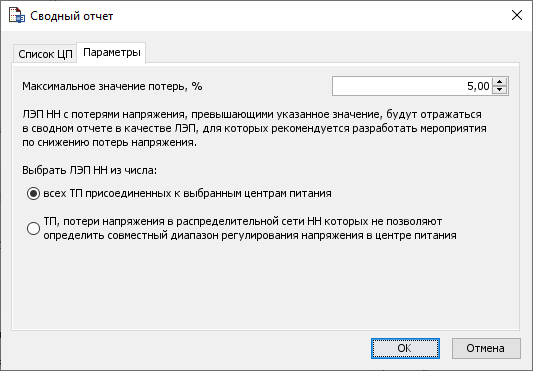This screenshot has width=533, height=371.
Task: Click the Выбрать ЛЭП НН из числа heading
Action: (90, 170)
